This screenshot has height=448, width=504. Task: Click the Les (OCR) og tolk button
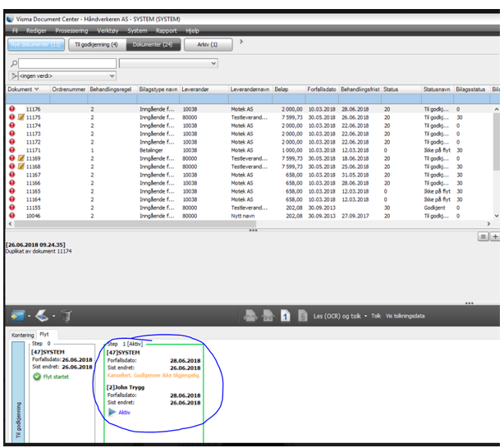(x=337, y=316)
